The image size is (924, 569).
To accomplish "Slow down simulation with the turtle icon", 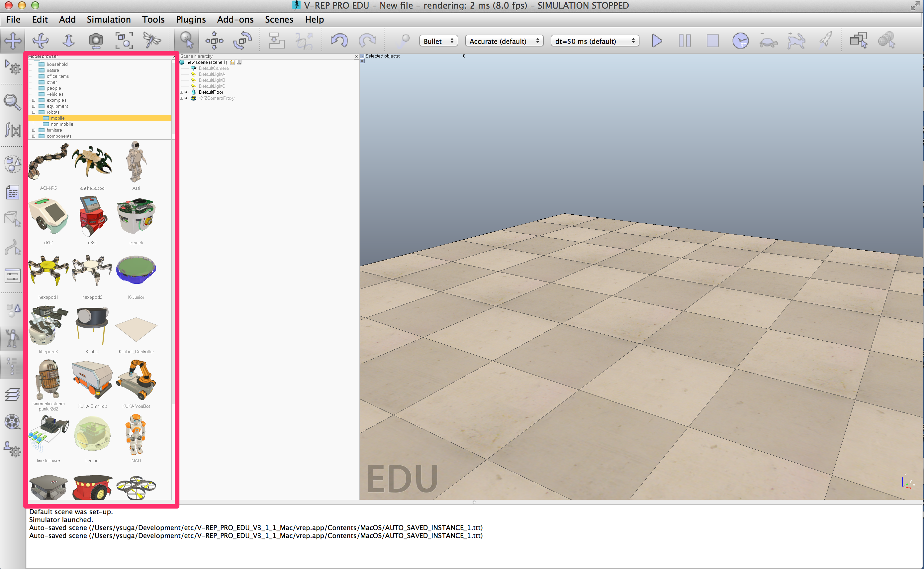I will coord(769,42).
